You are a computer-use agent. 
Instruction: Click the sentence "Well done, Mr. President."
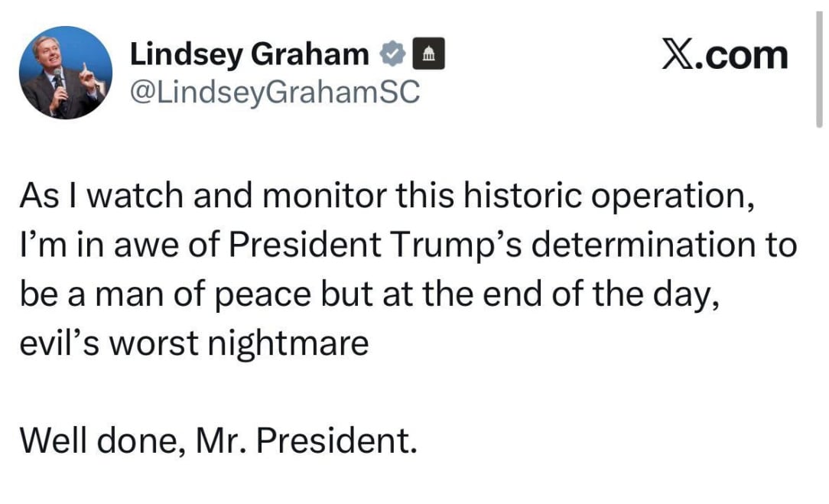(x=219, y=441)
